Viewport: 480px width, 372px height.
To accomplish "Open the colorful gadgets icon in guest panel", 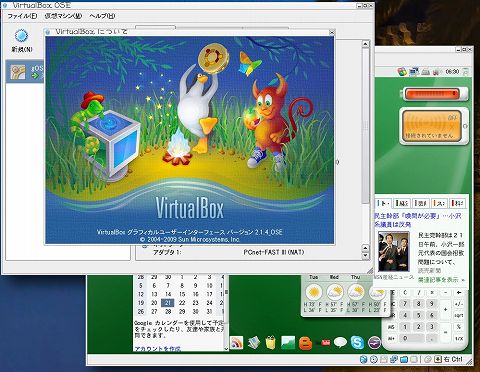I will 402,72.
